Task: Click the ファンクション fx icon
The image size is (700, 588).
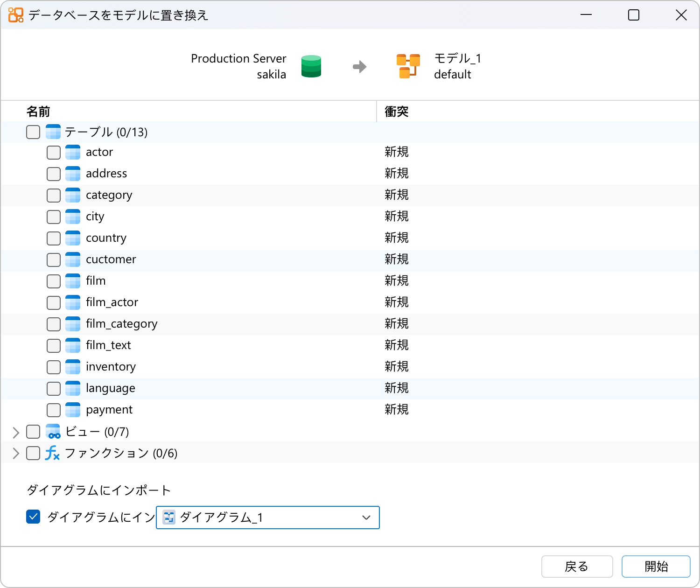Action: click(52, 453)
